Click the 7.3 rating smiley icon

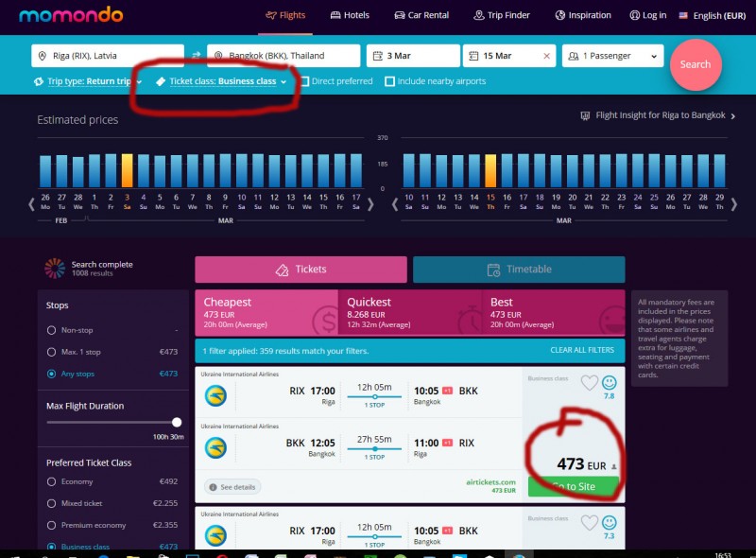[x=610, y=523]
